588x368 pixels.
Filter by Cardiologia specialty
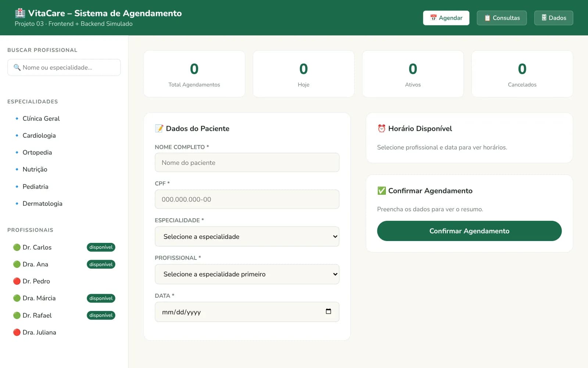click(64, 135)
